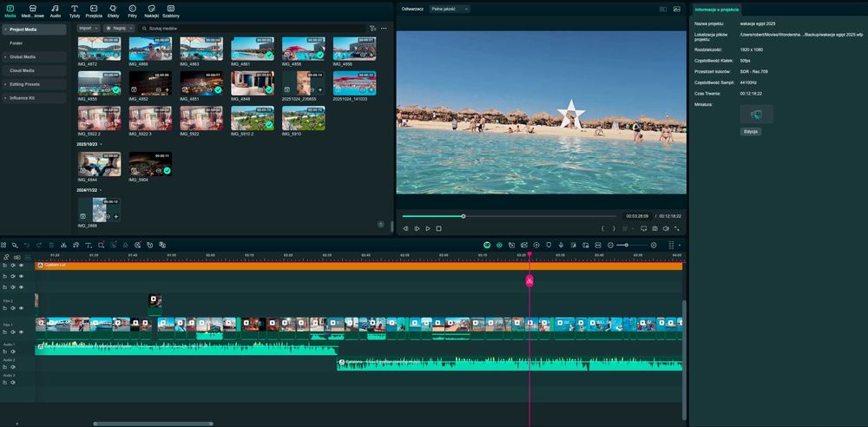This screenshot has height=427, width=868.
Task: Play the preview video
Action: (x=428, y=228)
